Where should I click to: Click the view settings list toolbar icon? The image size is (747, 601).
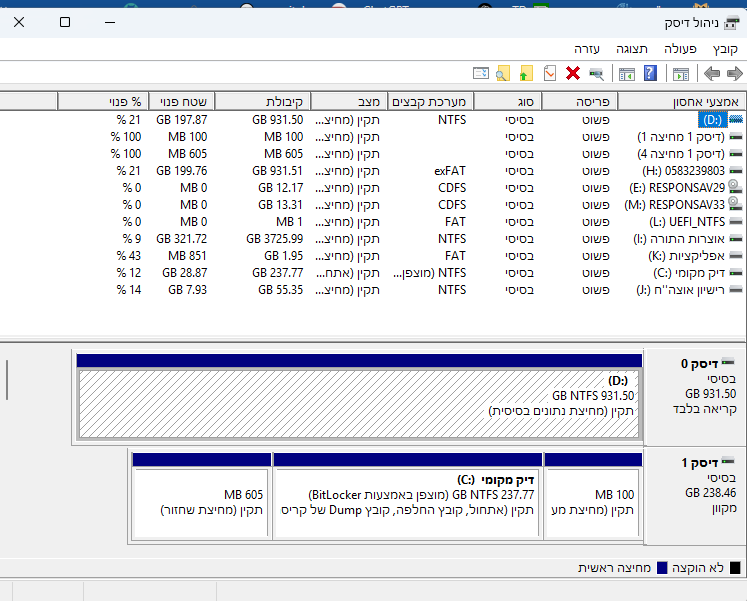click(x=481, y=73)
